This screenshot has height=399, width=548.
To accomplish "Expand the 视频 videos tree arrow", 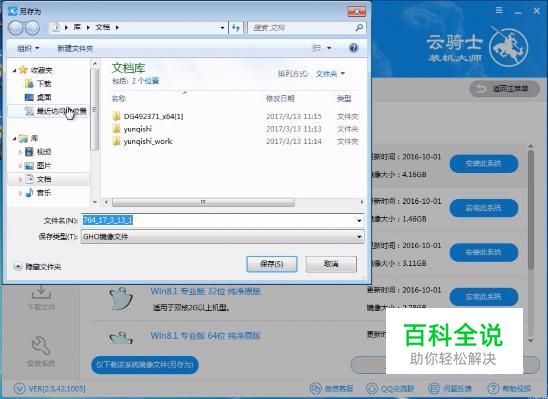I will point(20,152).
